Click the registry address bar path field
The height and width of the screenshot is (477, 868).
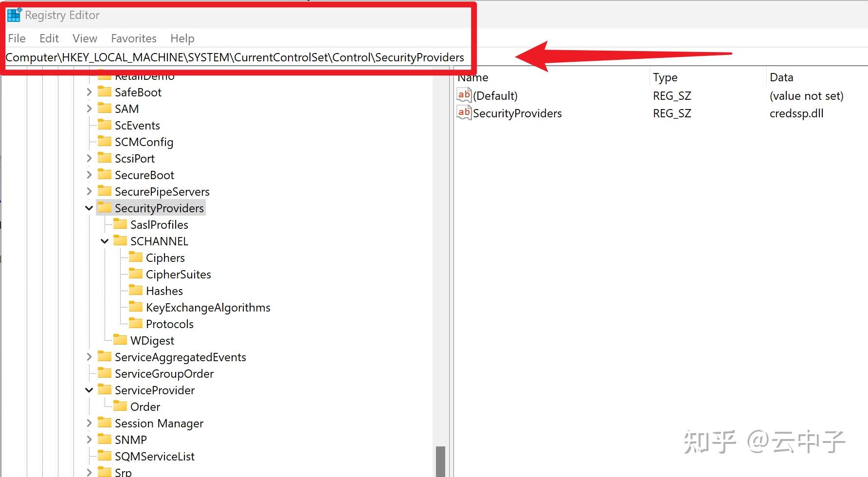click(x=234, y=57)
